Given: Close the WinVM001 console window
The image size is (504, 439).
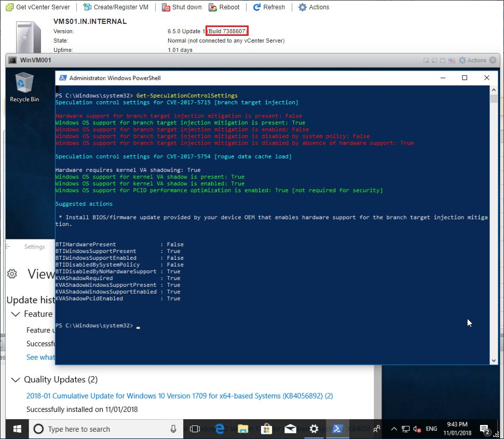Looking at the screenshot, I should pyautogui.click(x=493, y=60).
